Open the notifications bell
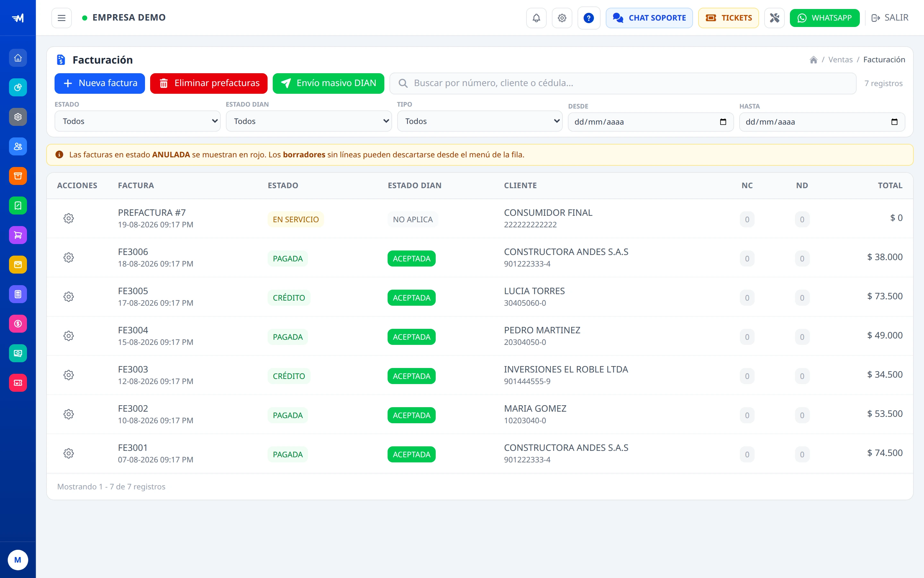Viewport: 924px width, 578px height. [x=536, y=18]
